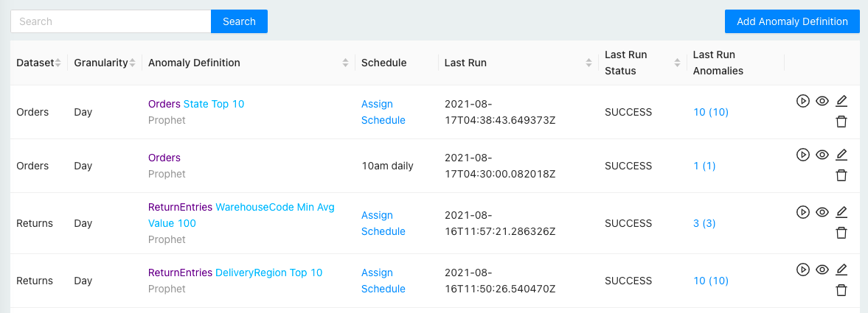
Task: Run the Orders 10am daily anomaly definition
Action: tap(802, 155)
